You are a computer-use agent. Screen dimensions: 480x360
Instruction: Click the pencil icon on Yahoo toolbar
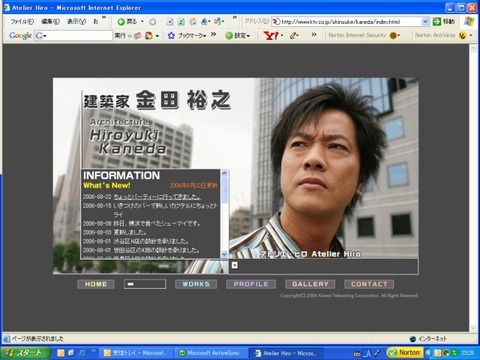pyautogui.click(x=294, y=35)
